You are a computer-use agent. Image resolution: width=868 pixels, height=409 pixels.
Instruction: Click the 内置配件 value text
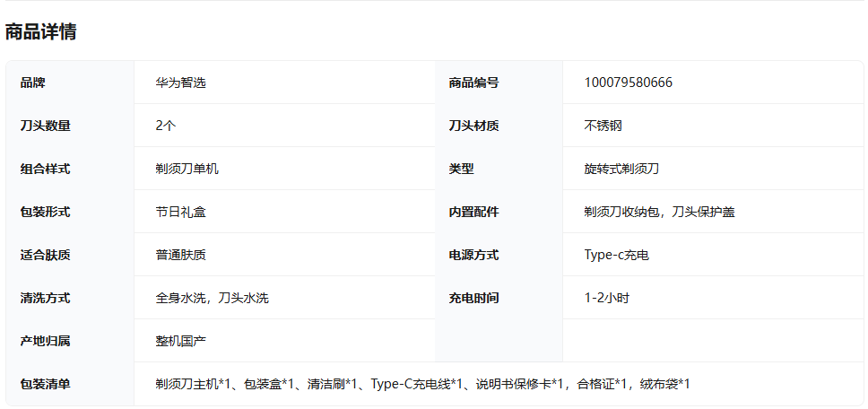point(660,212)
